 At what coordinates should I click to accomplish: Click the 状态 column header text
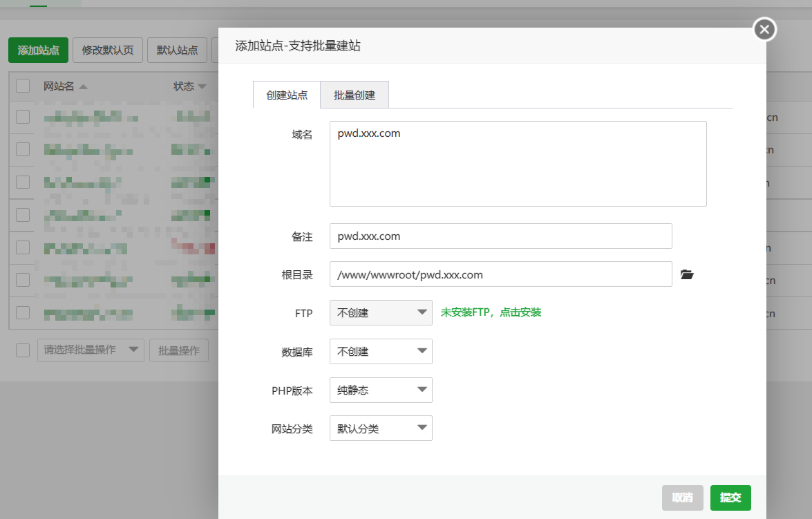(x=183, y=86)
